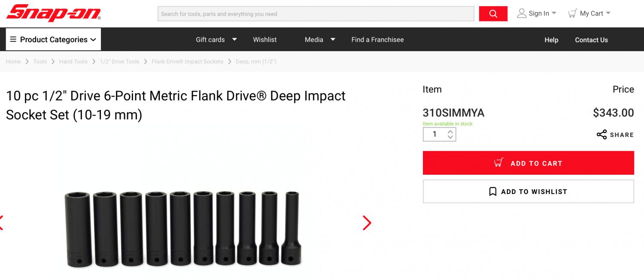This screenshot has width=644, height=279.
Task: Open the Contact Us link
Action: [x=591, y=40]
